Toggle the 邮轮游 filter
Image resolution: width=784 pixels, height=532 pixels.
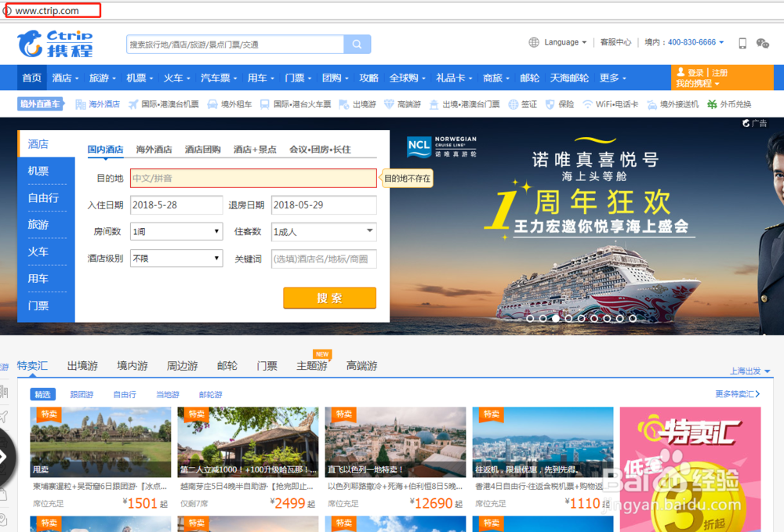point(210,394)
